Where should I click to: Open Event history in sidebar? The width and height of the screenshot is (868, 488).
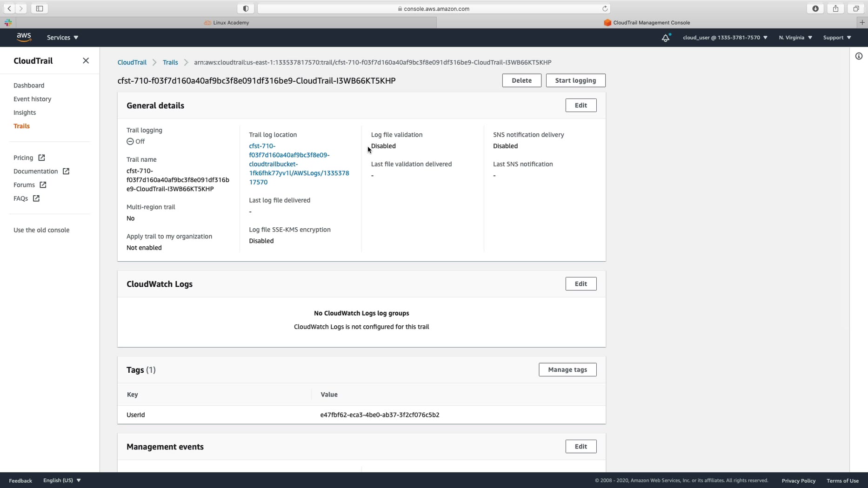pyautogui.click(x=32, y=99)
